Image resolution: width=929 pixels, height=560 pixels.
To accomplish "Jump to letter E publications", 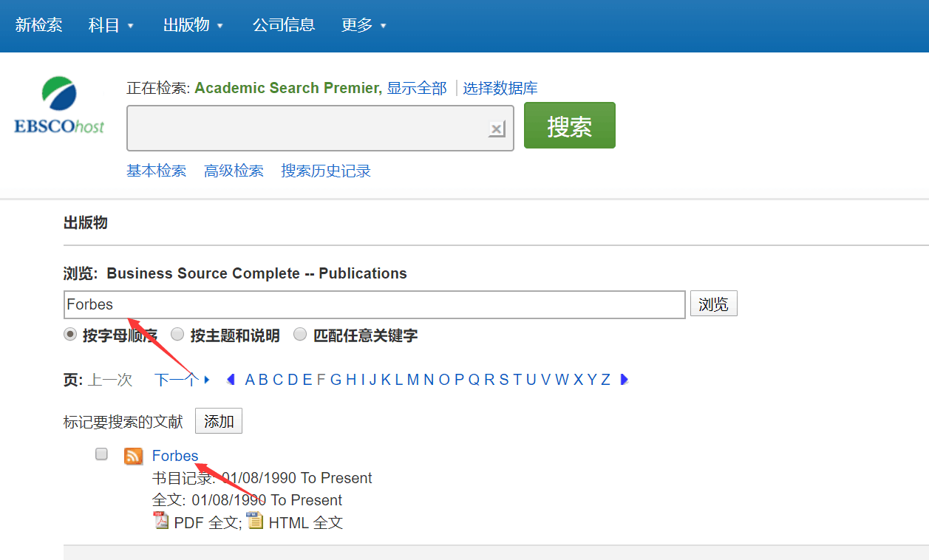I will click(307, 380).
